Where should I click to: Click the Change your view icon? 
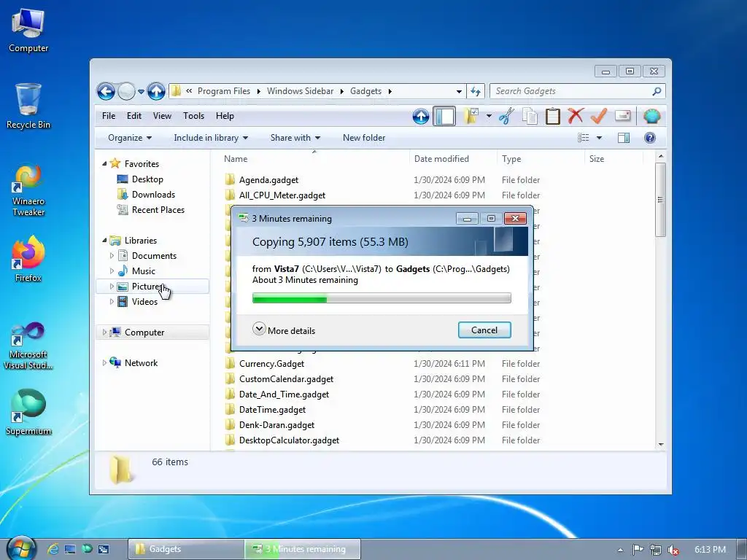point(584,138)
